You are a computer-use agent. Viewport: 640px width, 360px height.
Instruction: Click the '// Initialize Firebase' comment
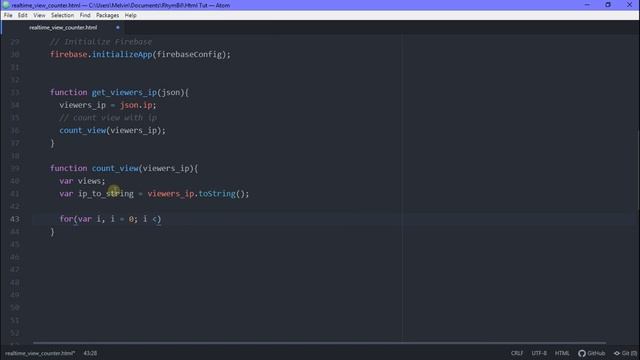pyautogui.click(x=101, y=42)
